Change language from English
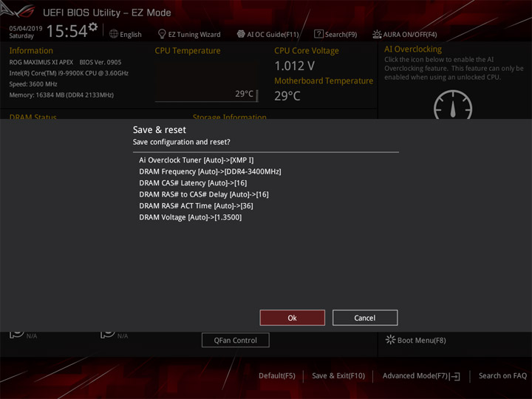 (131, 34)
